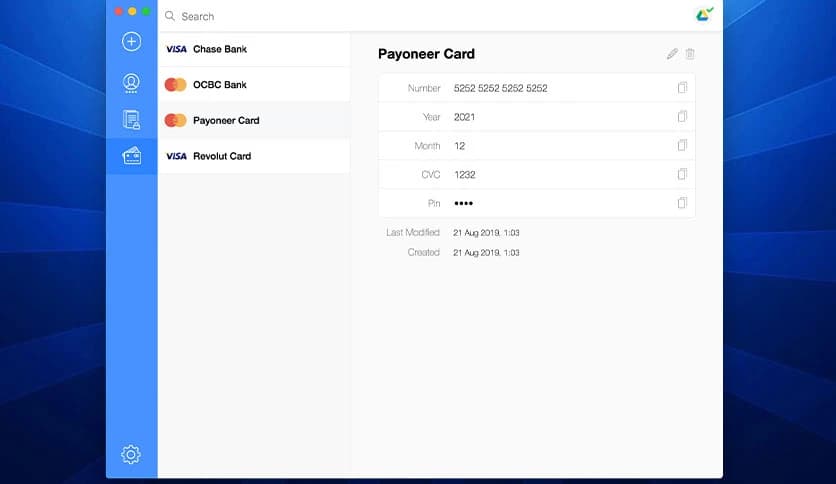Click the CVC value 1232
Screen dimensions: 836x484
coord(464,175)
